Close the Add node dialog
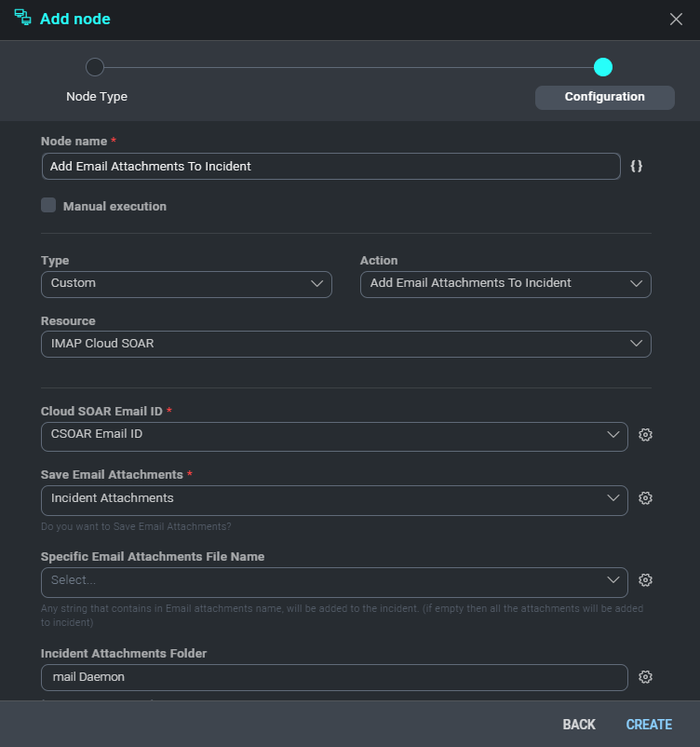Image resolution: width=700 pixels, height=747 pixels. pos(676,20)
